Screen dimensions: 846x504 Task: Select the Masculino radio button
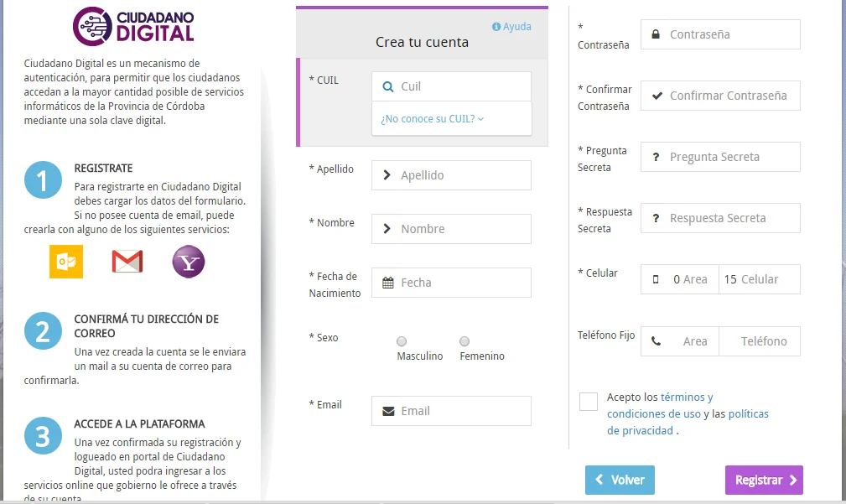402,341
